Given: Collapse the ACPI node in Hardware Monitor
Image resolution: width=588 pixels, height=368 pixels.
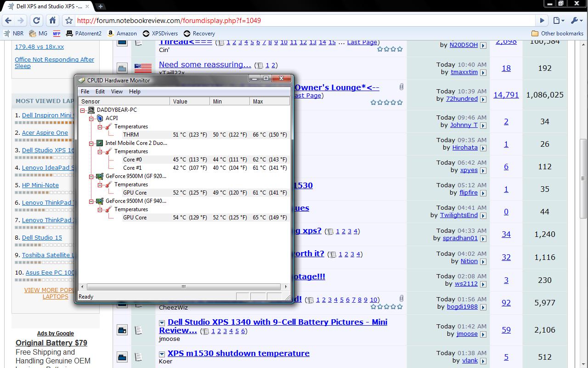Looking at the screenshot, I should (91, 118).
